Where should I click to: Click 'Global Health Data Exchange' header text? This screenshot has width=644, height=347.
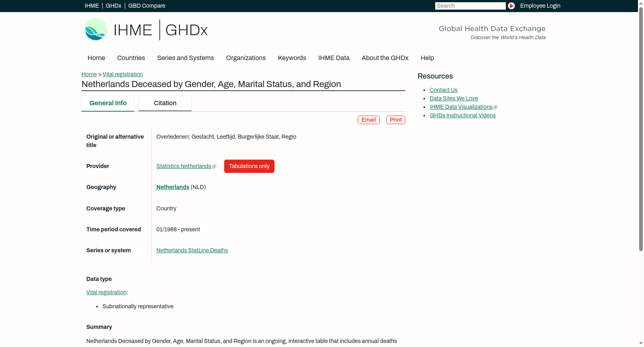click(x=492, y=29)
